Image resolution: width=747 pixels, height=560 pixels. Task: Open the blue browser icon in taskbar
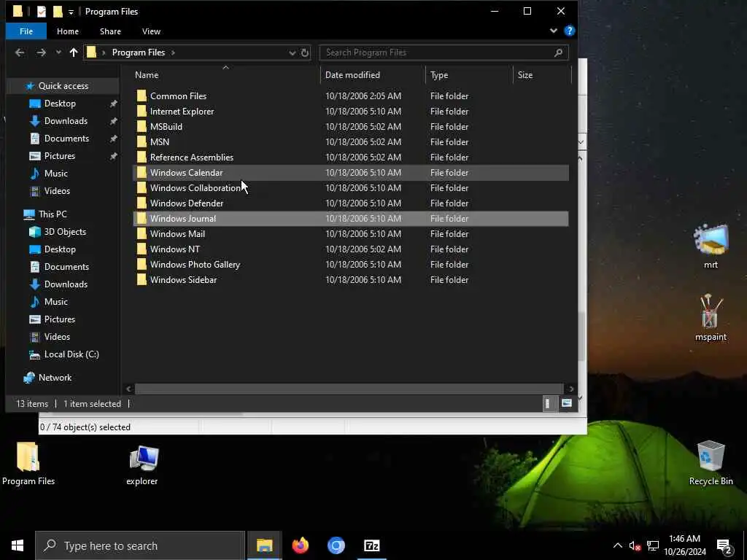pyautogui.click(x=336, y=545)
